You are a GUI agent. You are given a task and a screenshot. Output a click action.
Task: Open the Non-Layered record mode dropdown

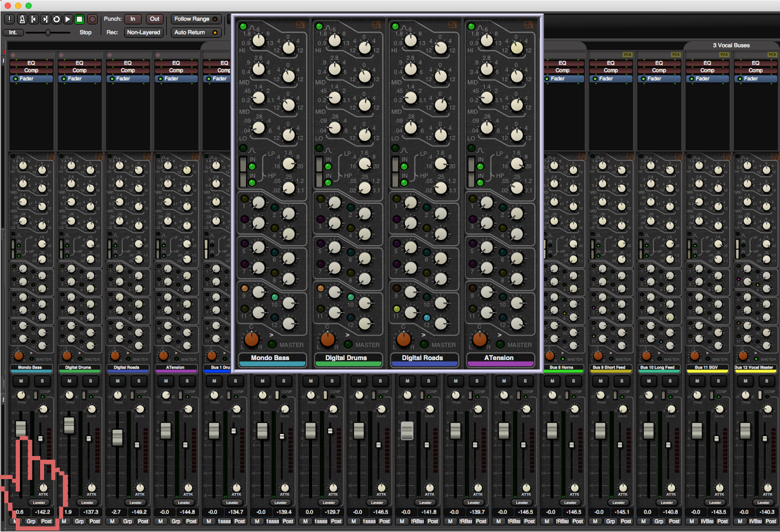click(143, 32)
